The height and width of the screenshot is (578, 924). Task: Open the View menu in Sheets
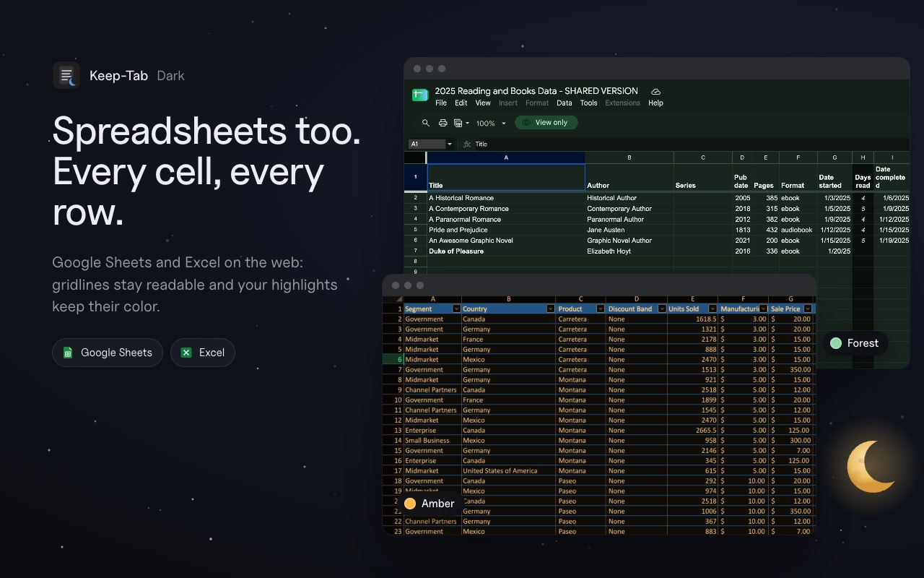[483, 103]
